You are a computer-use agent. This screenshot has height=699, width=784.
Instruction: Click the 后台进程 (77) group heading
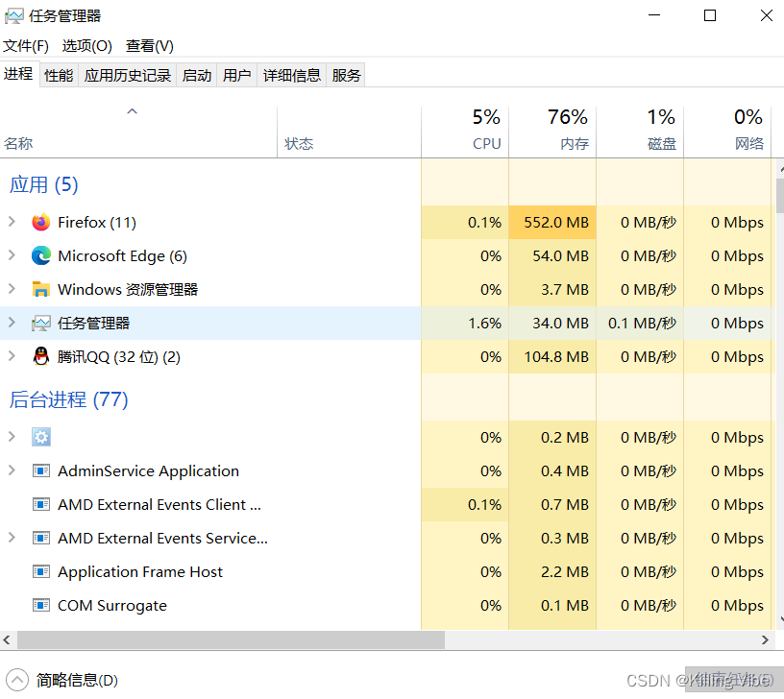(69, 399)
